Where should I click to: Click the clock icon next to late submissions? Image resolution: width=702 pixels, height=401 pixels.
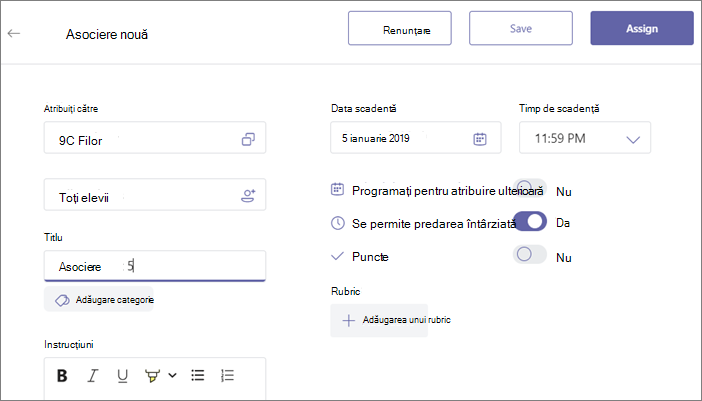coord(338,223)
